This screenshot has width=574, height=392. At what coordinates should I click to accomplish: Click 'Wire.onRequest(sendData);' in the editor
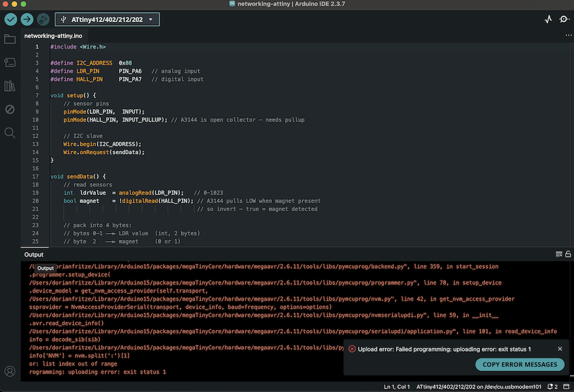click(103, 152)
